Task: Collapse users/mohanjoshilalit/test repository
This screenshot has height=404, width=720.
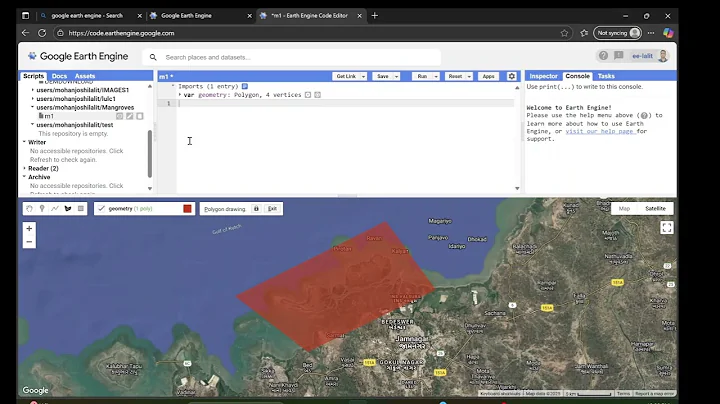Action: (x=33, y=124)
